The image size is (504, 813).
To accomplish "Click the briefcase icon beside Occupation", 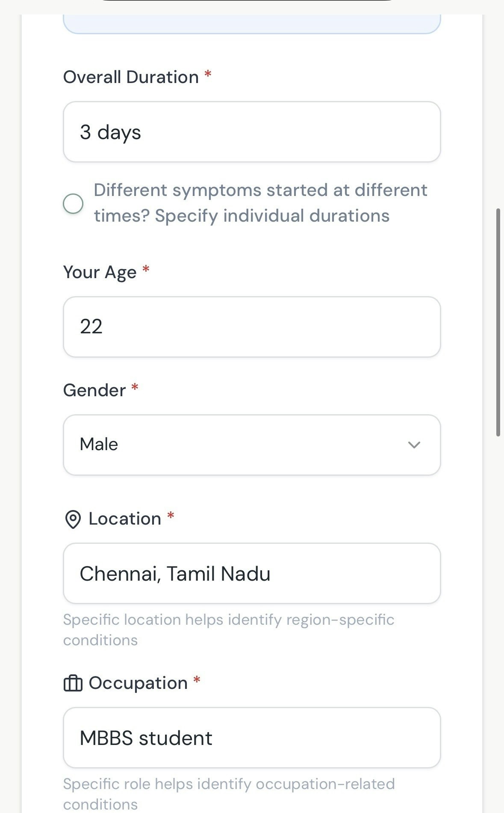I will (73, 683).
